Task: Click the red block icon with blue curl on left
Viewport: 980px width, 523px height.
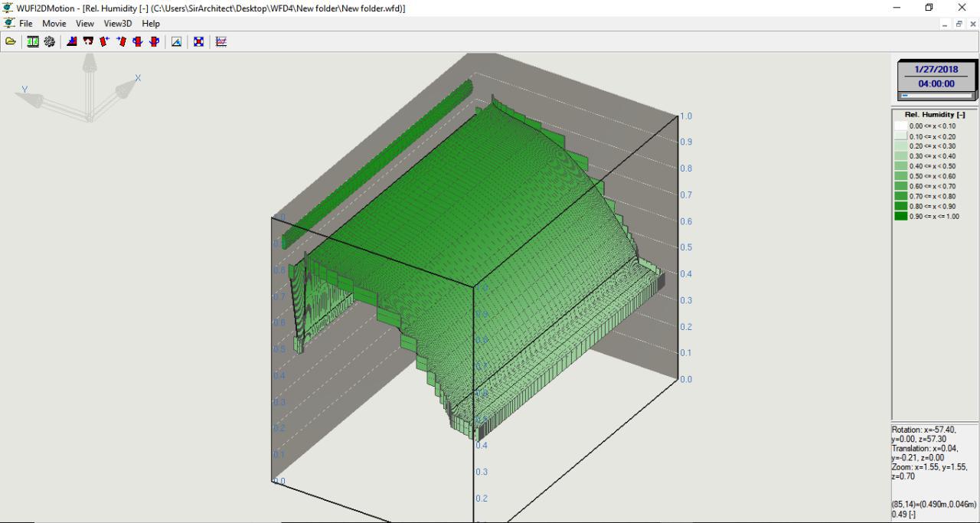Action: click(x=138, y=42)
